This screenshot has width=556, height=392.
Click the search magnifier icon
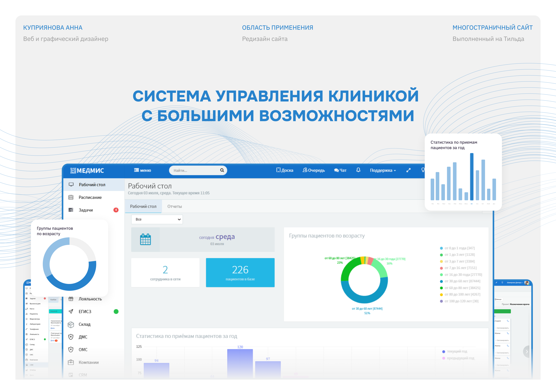click(x=222, y=170)
